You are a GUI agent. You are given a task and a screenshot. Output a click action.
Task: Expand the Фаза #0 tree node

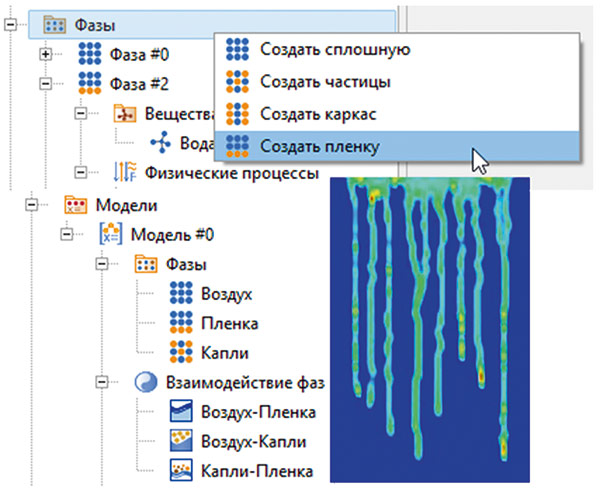click(45, 54)
